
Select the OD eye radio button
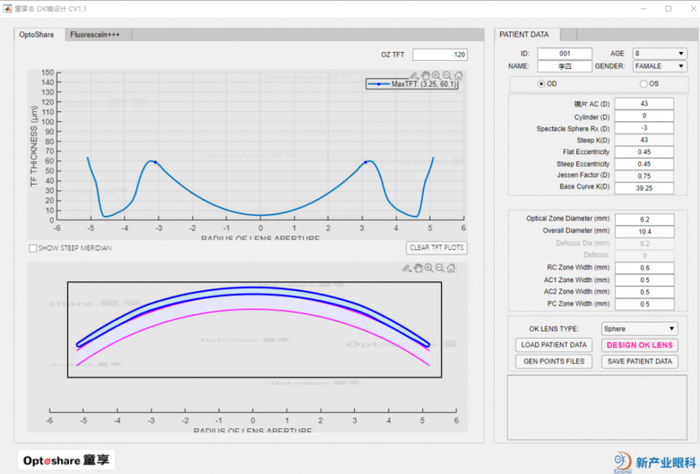pos(541,84)
